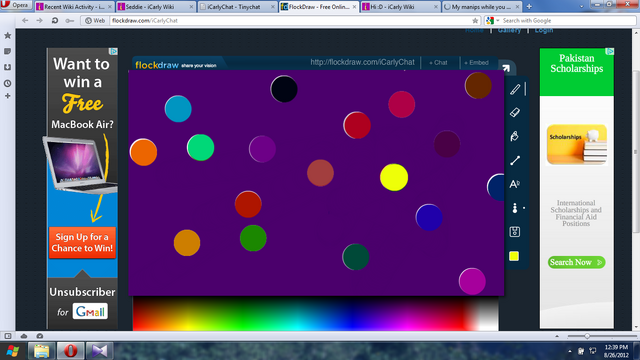Bookmark page with address bar star

475,20
